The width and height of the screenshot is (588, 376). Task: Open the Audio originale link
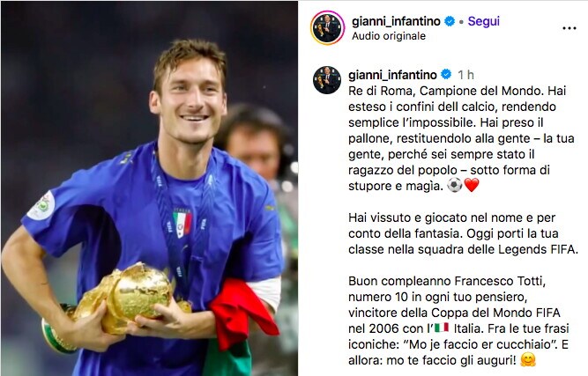[389, 36]
